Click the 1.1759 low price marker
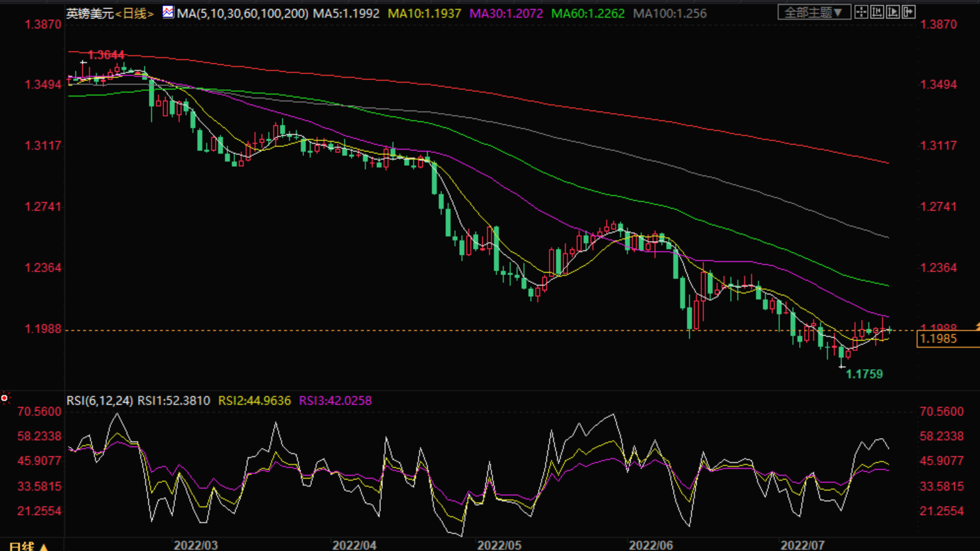Viewport: 980px width, 551px height. tap(864, 374)
